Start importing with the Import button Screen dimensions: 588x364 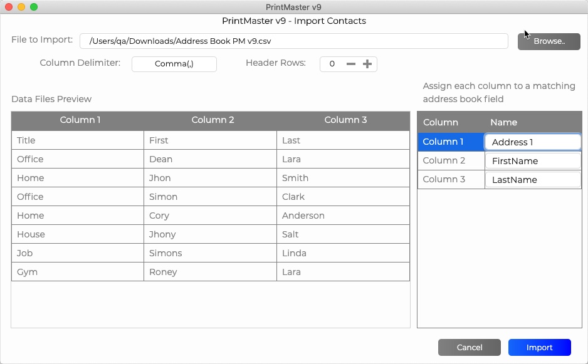(x=539, y=348)
